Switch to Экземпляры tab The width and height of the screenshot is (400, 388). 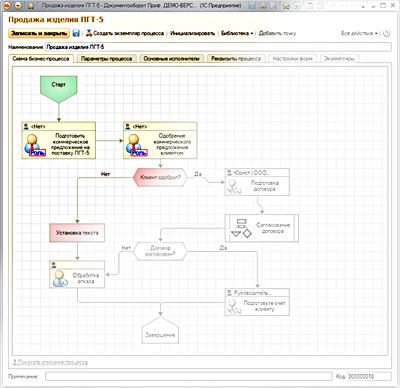click(339, 59)
